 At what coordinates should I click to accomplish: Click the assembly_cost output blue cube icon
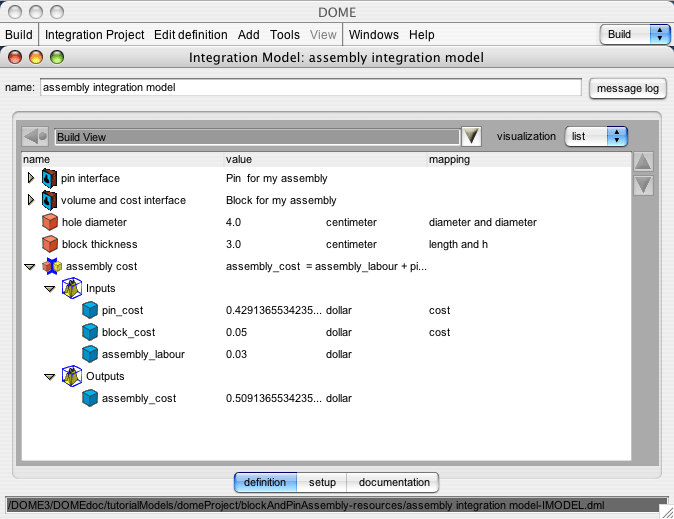pyautogui.click(x=90, y=398)
